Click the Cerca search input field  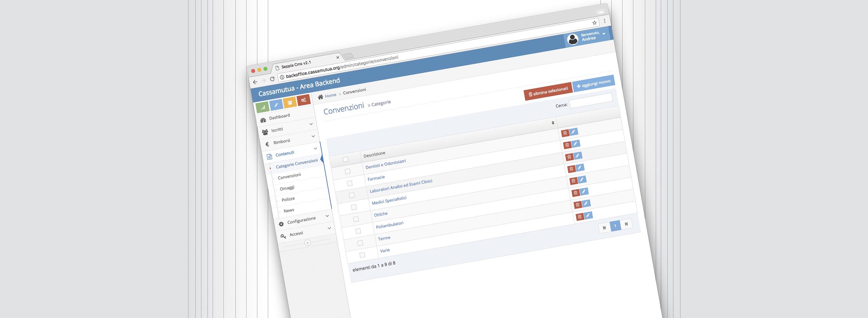tap(591, 101)
